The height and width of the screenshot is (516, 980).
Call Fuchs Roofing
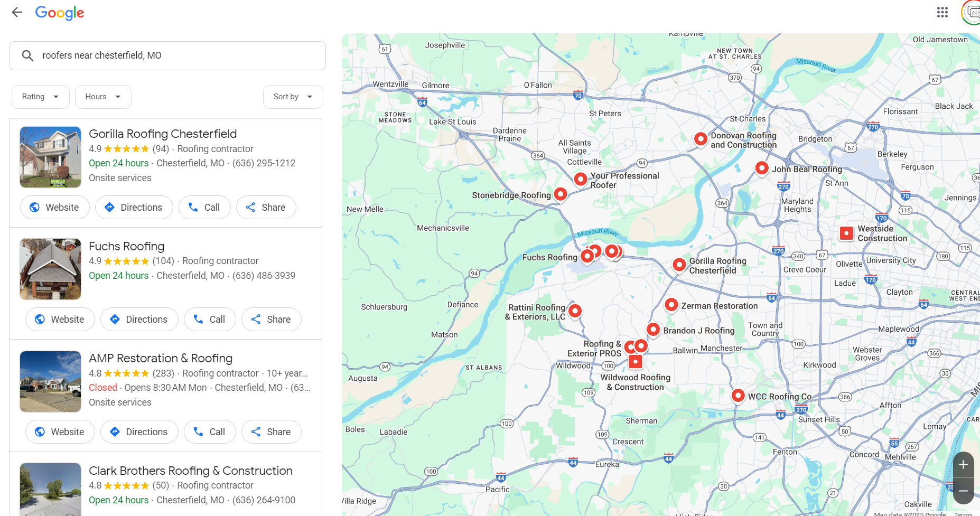tap(210, 320)
